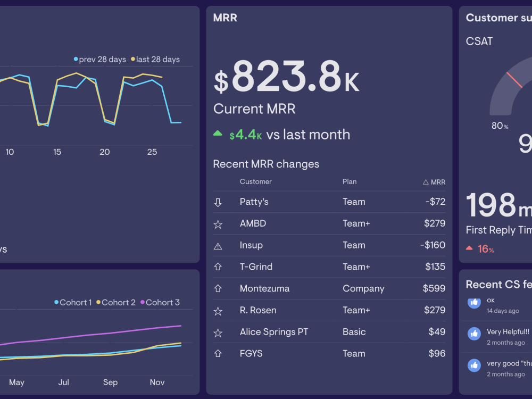Toggle the "last 28 days" legend entry

[x=157, y=59]
